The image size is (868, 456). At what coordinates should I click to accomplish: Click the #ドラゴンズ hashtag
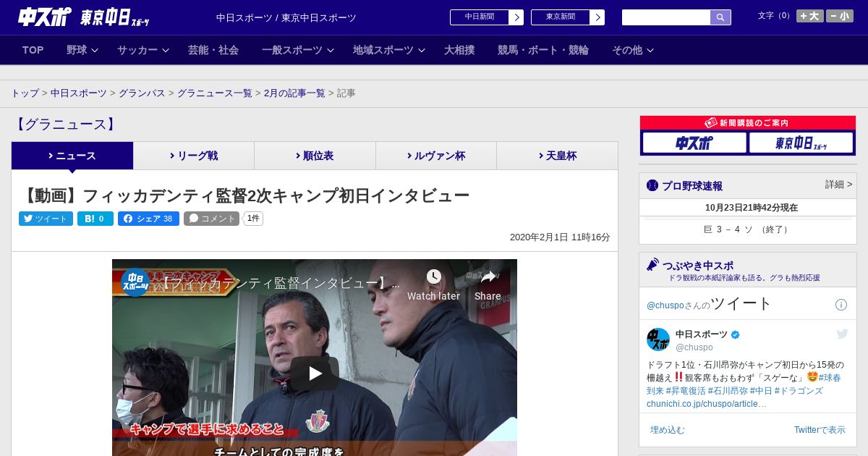click(x=798, y=391)
